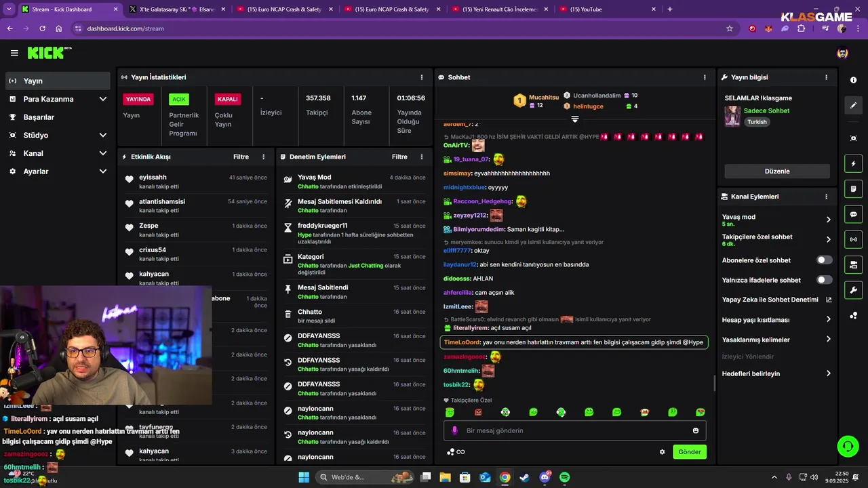The height and width of the screenshot is (488, 868).
Task: Insert the red angry emote in the row
Action: pyautogui.click(x=478, y=412)
